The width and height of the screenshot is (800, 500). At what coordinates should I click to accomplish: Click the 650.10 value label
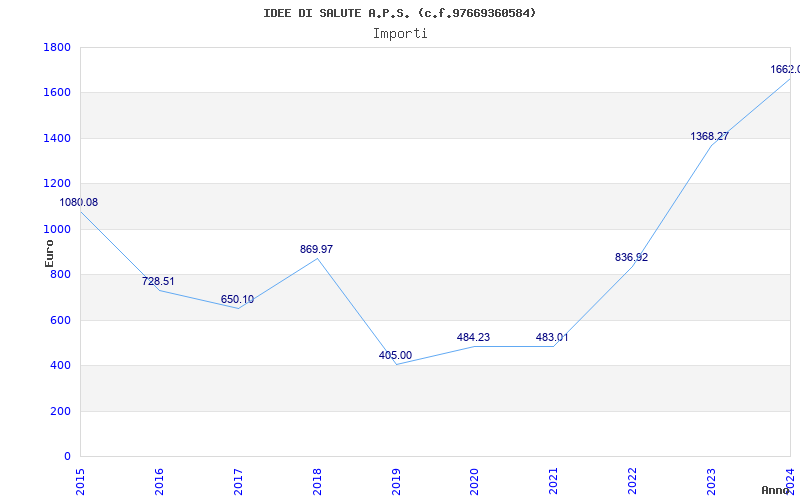pyautogui.click(x=237, y=299)
